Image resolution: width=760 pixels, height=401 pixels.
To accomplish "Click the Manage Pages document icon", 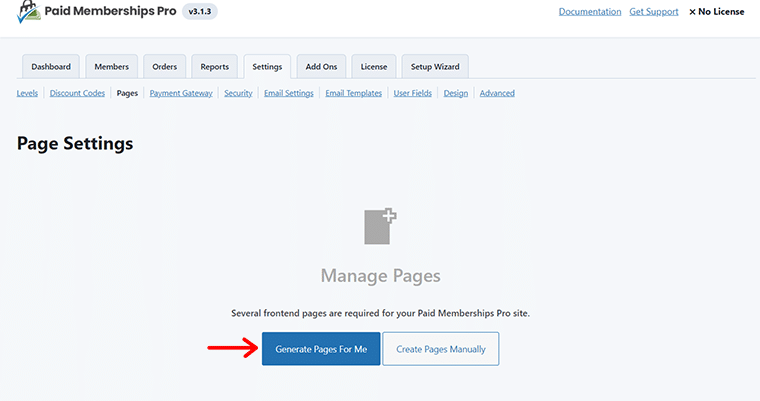I will (x=380, y=226).
